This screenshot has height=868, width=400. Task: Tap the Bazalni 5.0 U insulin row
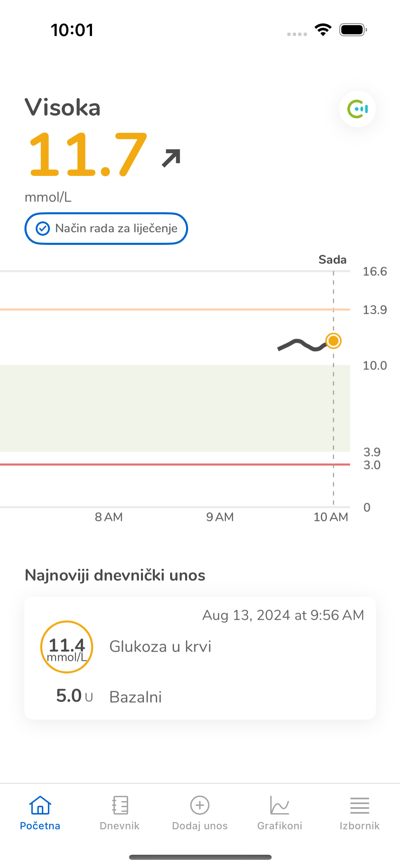(136, 697)
